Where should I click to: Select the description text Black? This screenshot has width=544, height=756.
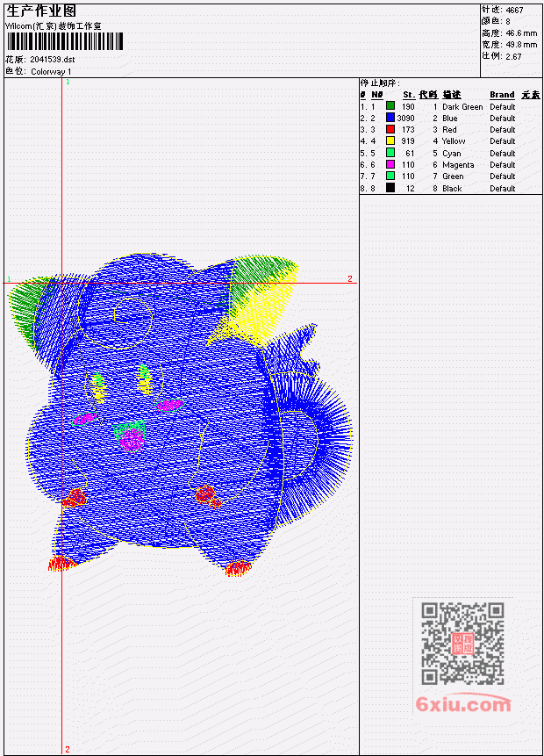coord(452,189)
